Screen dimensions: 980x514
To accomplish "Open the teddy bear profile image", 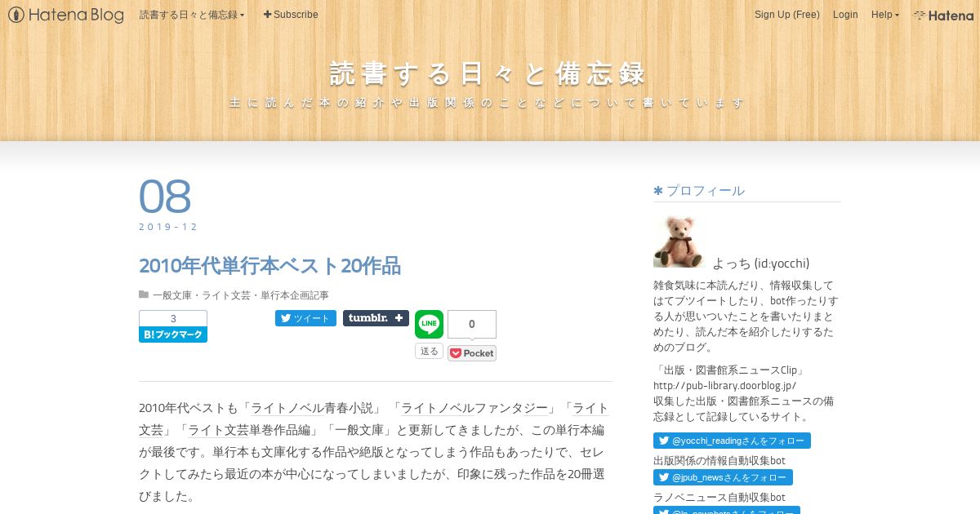I will click(x=679, y=241).
